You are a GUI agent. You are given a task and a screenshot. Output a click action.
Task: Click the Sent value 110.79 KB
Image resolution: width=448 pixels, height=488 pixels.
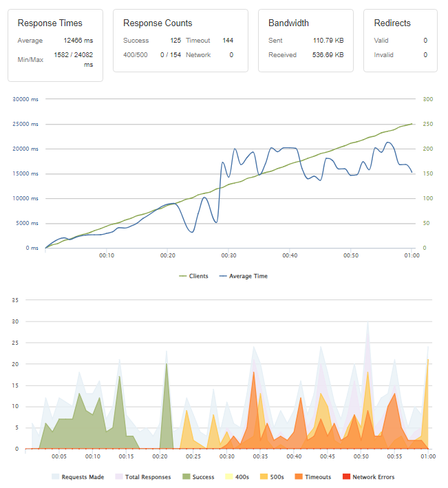(328, 41)
